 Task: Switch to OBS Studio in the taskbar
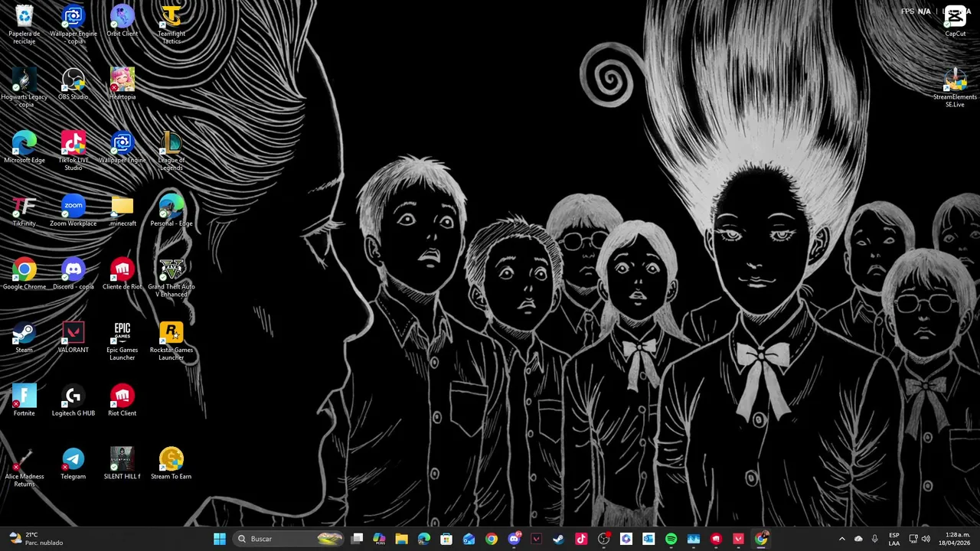[603, 539]
